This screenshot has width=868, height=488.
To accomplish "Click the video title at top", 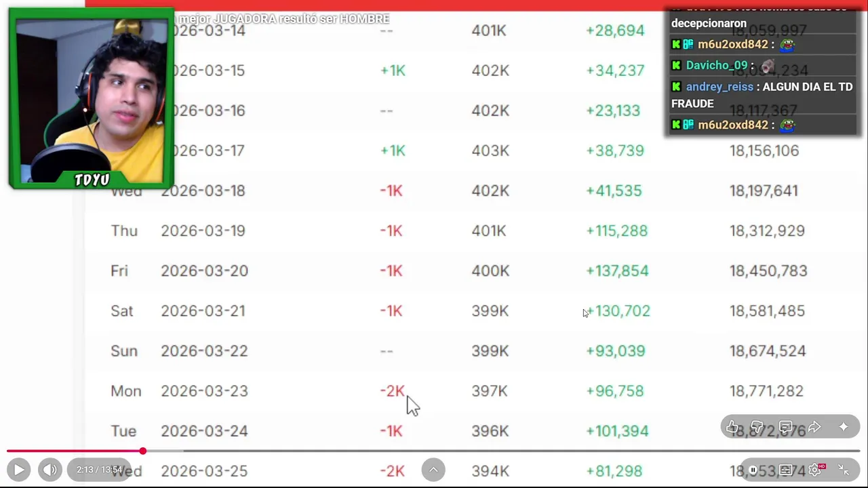I will point(281,19).
